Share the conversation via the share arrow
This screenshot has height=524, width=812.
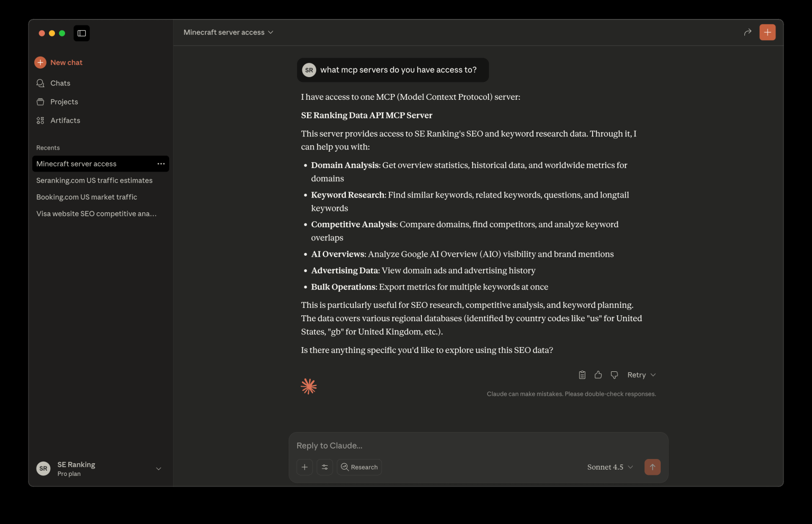coord(748,32)
